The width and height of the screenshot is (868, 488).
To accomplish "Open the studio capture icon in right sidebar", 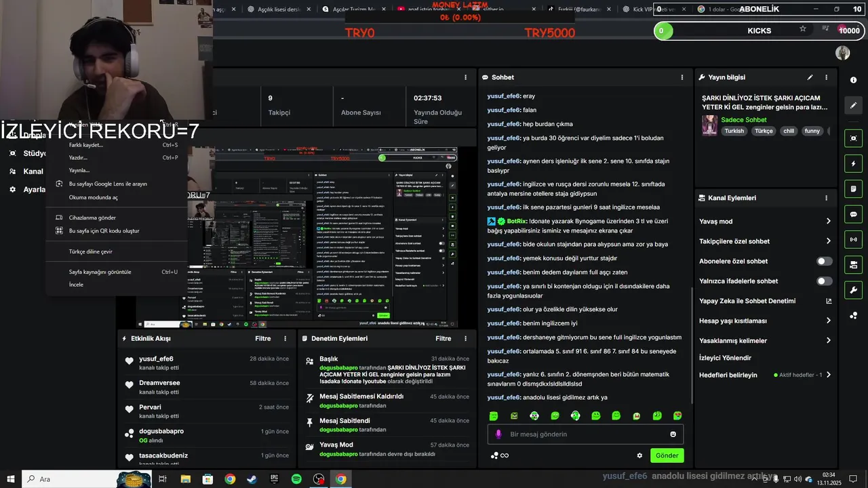I will coord(853,138).
